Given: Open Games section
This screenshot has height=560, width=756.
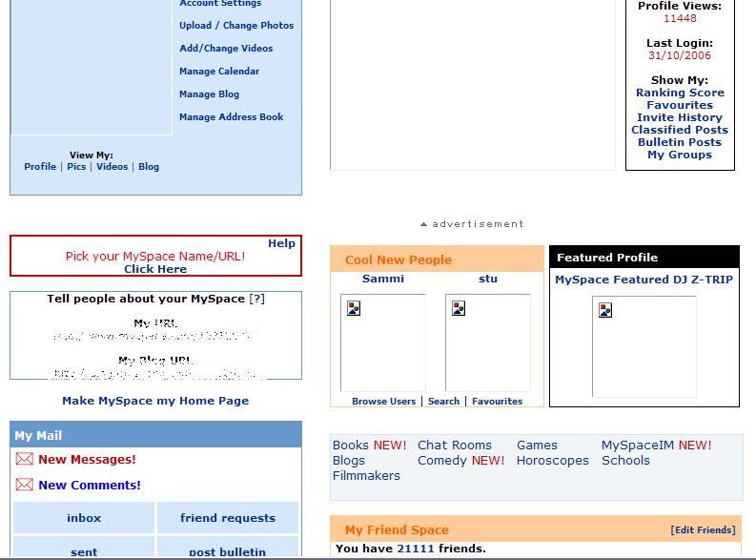Looking at the screenshot, I should pyautogui.click(x=537, y=446).
